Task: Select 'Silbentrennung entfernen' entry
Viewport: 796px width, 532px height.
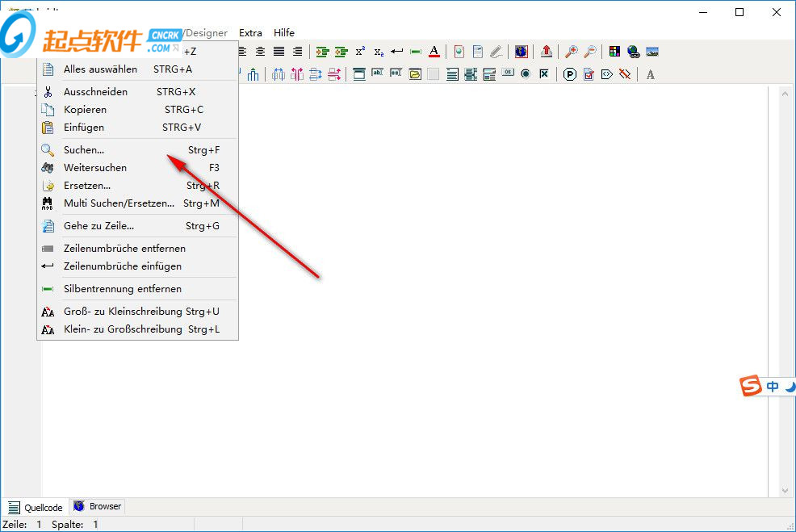Action: point(137,288)
